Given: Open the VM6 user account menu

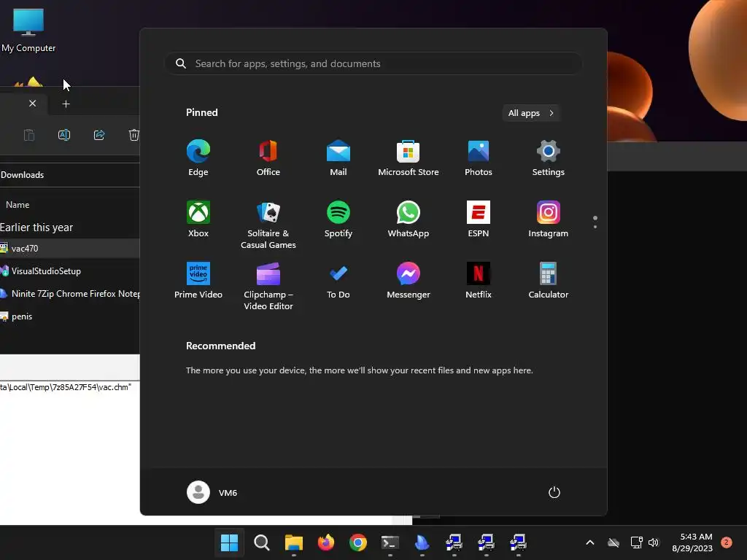Looking at the screenshot, I should [212, 492].
